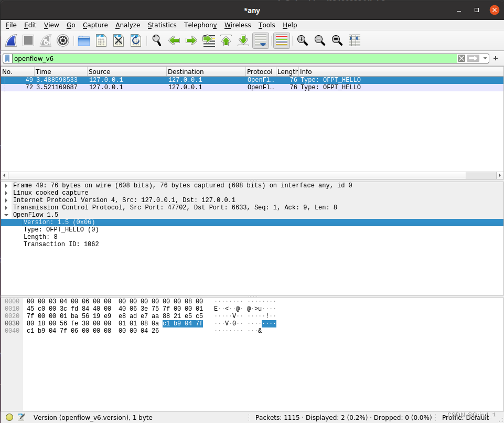Jump to the first packet
The width and height of the screenshot is (504, 423).
click(x=226, y=40)
